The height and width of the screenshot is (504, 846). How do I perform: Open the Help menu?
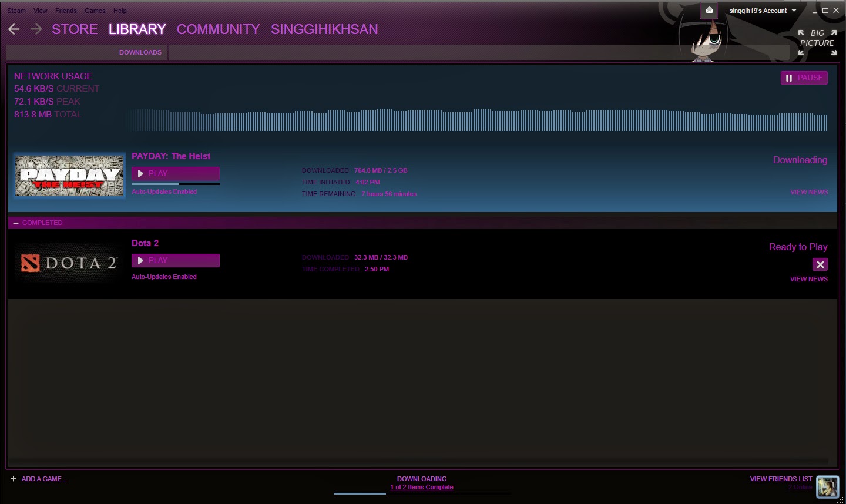tap(120, 11)
